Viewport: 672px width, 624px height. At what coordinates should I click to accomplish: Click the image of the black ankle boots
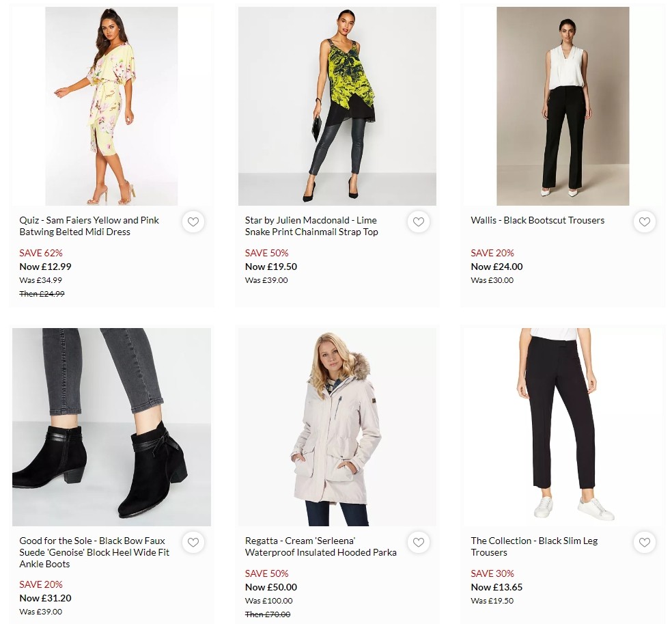click(111, 425)
